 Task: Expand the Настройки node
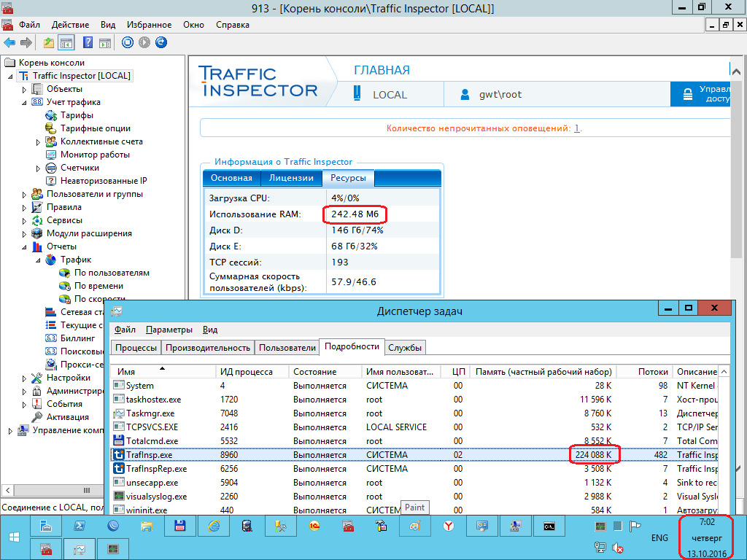24,378
